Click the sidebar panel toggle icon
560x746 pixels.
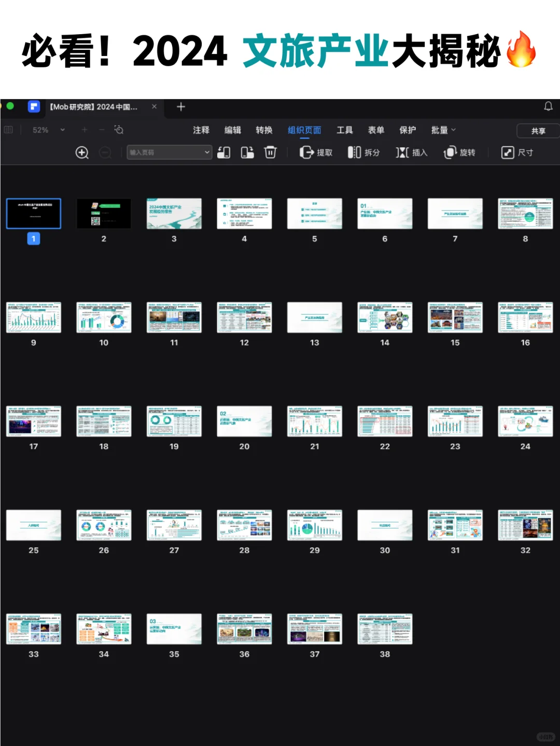pos(8,130)
